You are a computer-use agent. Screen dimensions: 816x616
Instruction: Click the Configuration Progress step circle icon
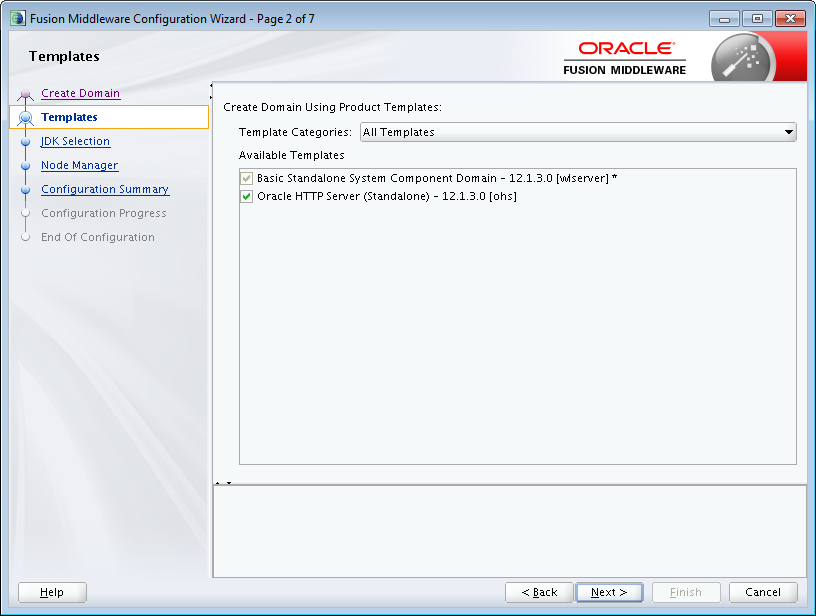coord(25,213)
